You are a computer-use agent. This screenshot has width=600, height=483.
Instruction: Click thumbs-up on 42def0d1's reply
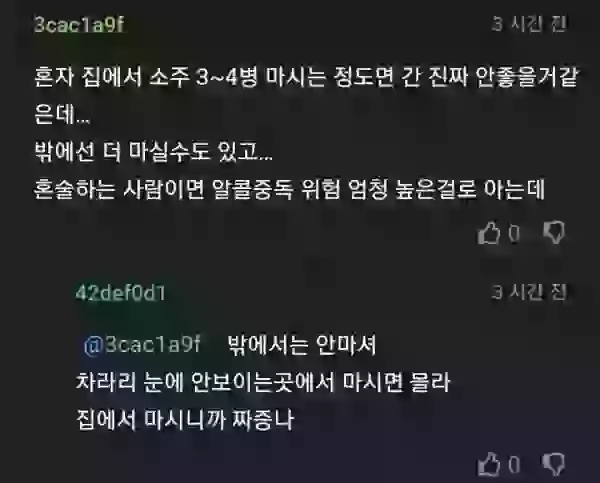click(489, 464)
